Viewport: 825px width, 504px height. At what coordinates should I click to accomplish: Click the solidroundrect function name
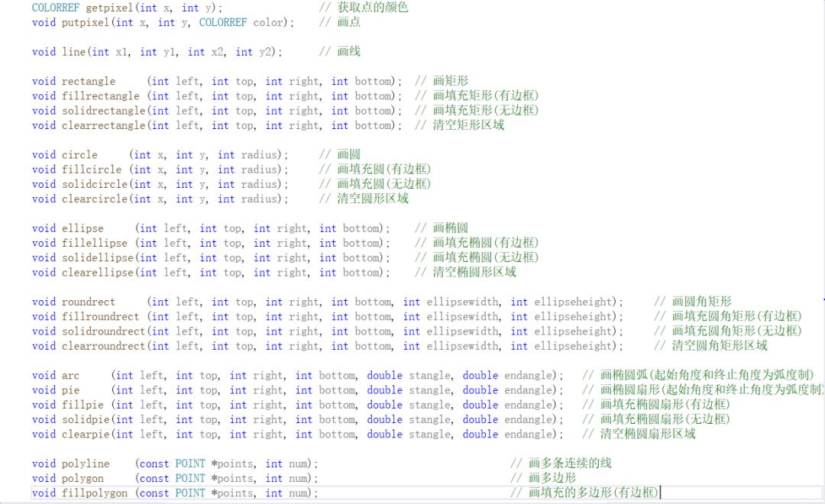(x=104, y=332)
